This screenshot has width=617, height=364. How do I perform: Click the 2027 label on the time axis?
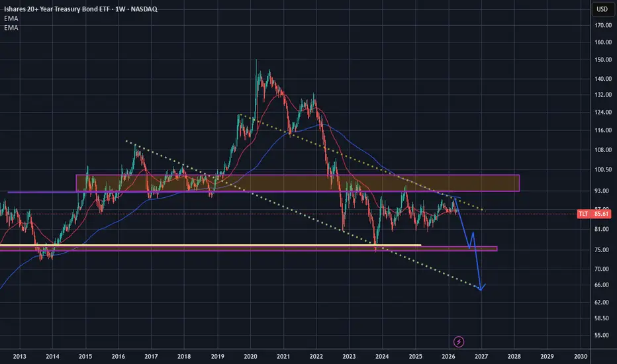tap(481, 357)
